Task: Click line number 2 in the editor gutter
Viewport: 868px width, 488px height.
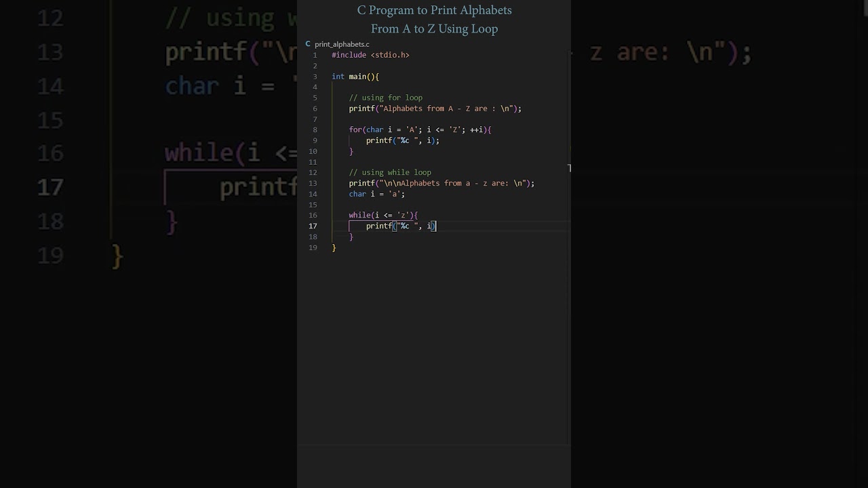Action: (315, 66)
